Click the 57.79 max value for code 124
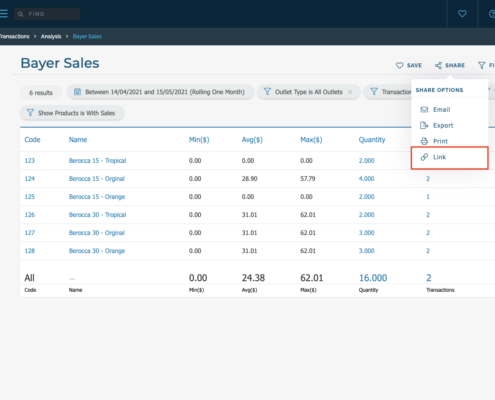This screenshot has width=495, height=400. [x=308, y=179]
